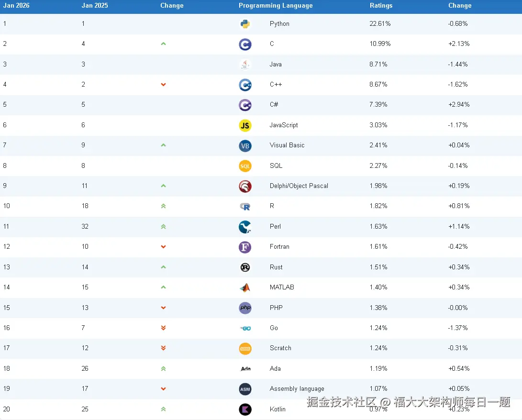Click the double up arrow in Kotlin row
Image resolution: width=522 pixels, height=420 pixels.
click(163, 409)
